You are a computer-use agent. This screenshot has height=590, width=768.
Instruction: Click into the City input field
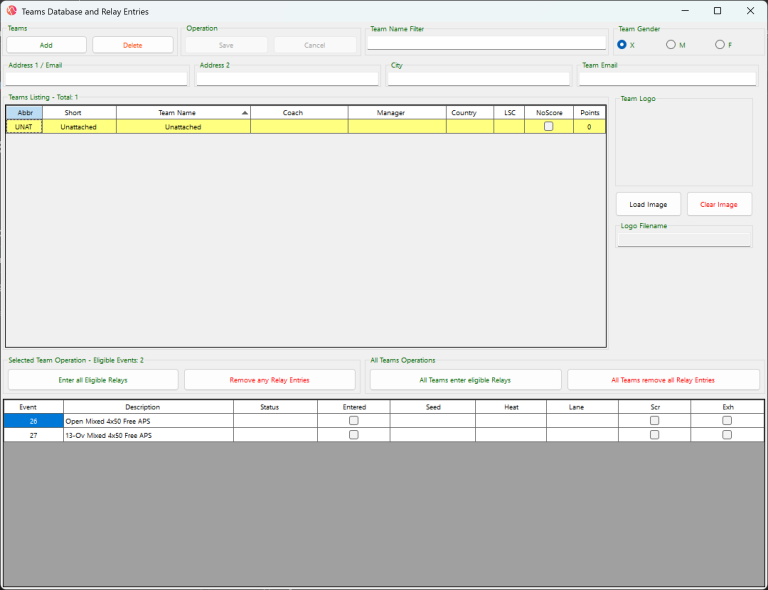pyautogui.click(x=478, y=79)
